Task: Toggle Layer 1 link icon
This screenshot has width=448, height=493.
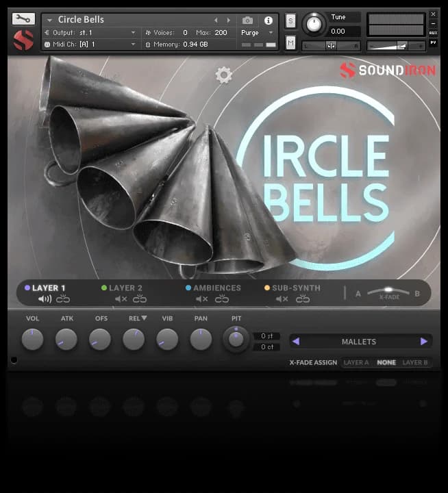Action: (x=63, y=299)
